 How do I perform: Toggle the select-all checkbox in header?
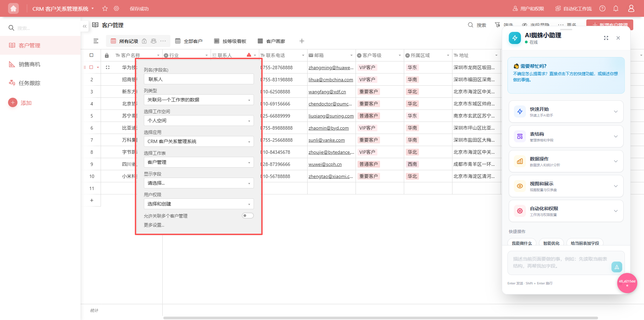pyautogui.click(x=92, y=55)
